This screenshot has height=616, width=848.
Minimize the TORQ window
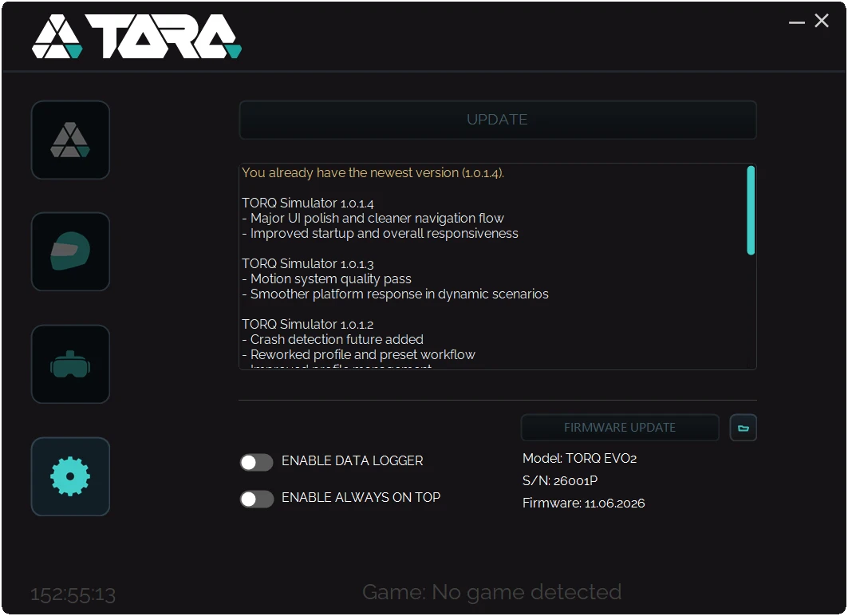click(797, 22)
